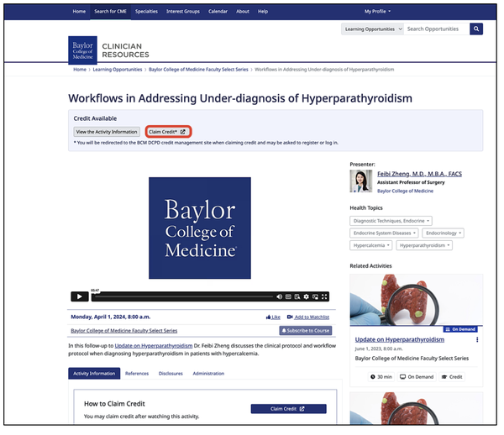Expand the Endocrine System Diseases topic
Image resolution: width=504 pixels, height=435 pixels.
384,233
